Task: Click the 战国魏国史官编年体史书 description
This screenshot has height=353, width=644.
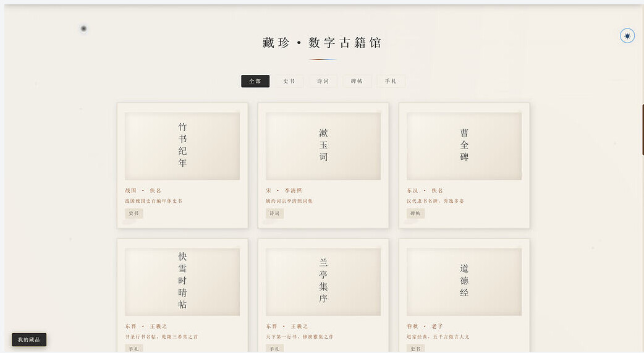Action: tap(154, 201)
